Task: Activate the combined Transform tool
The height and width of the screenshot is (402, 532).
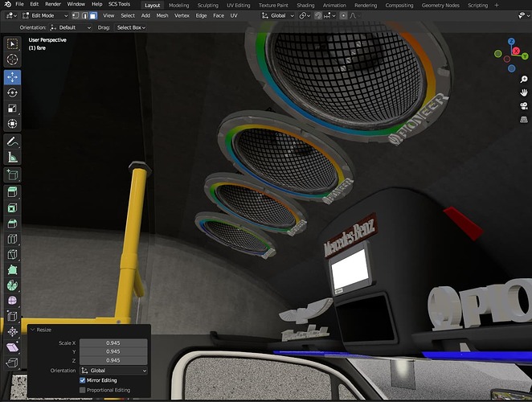Action: [13, 124]
